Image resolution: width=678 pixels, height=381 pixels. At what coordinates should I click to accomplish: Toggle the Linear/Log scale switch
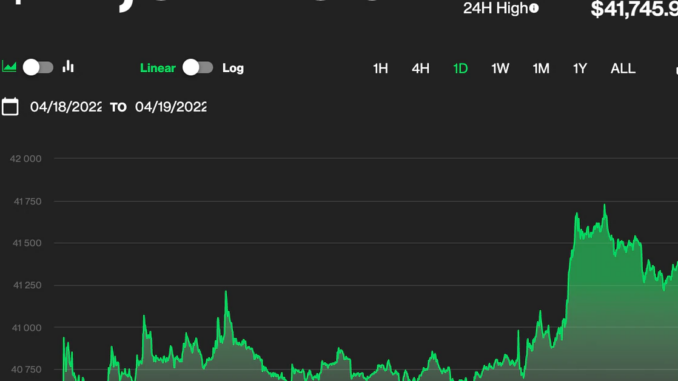click(198, 67)
